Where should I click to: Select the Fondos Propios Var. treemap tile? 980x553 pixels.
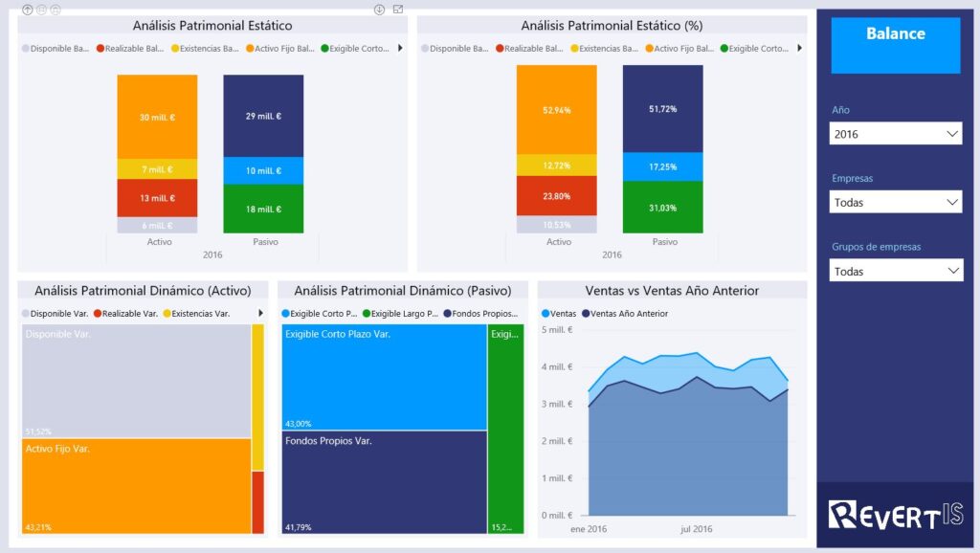tap(384, 482)
